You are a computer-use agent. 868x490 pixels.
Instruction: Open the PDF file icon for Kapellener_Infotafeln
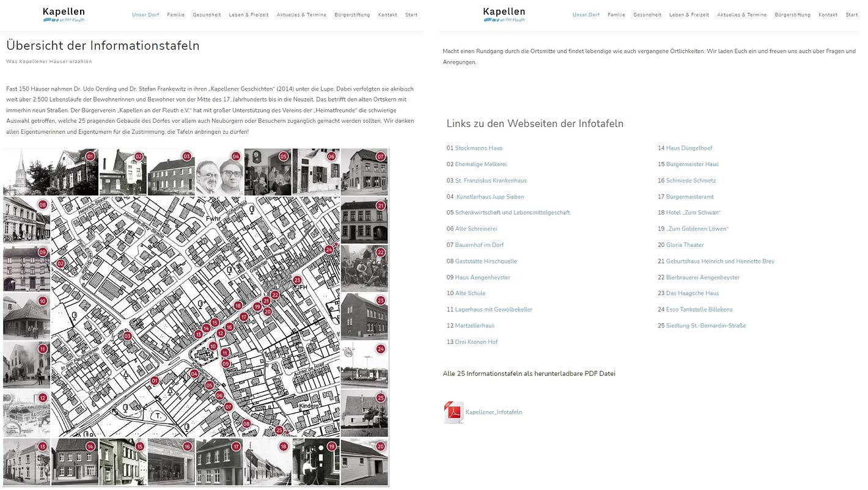click(454, 412)
